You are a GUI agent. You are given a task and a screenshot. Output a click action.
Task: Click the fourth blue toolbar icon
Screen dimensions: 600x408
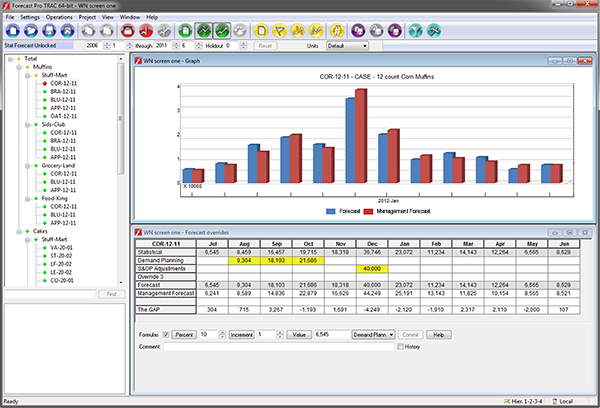point(67,31)
